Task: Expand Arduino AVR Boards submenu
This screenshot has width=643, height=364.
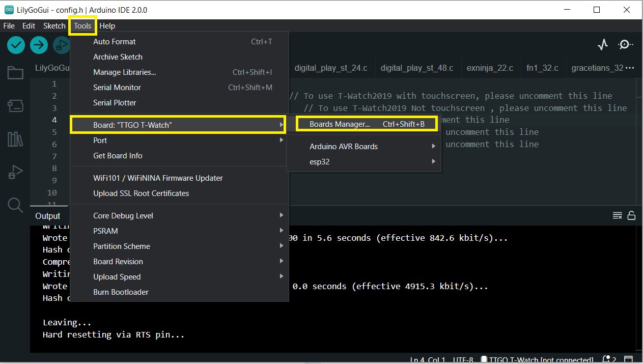Action: point(365,147)
